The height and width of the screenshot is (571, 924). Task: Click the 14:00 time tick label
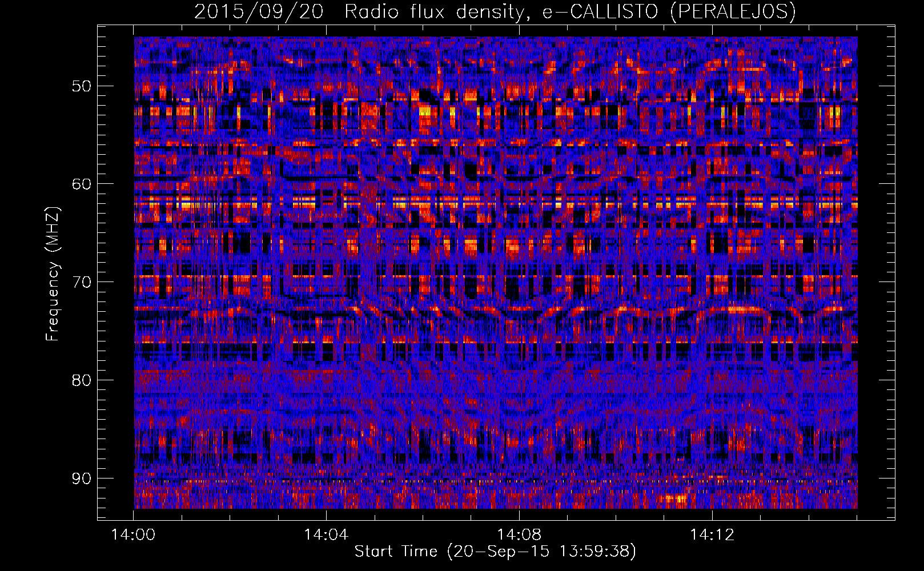click(133, 535)
